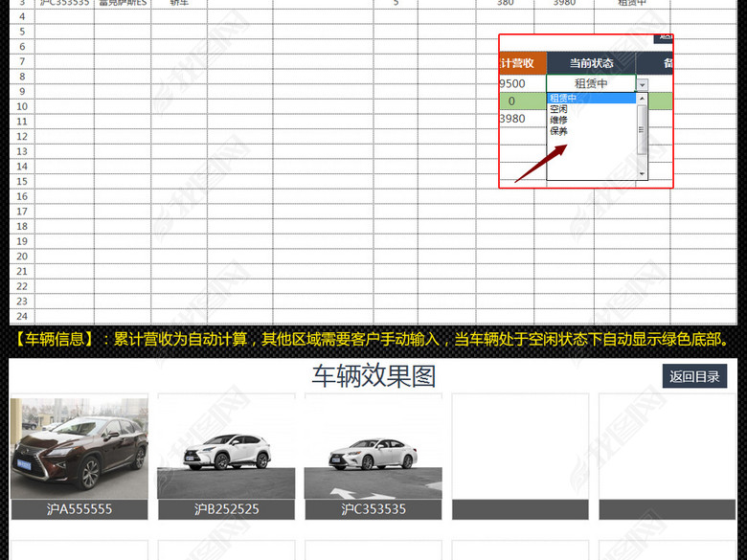The width and height of the screenshot is (747, 560).
Task: Select row header 16
Action: coord(22,196)
